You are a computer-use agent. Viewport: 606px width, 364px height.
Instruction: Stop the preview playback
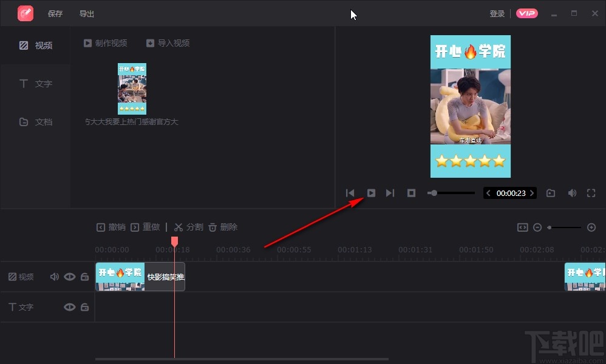pyautogui.click(x=411, y=193)
